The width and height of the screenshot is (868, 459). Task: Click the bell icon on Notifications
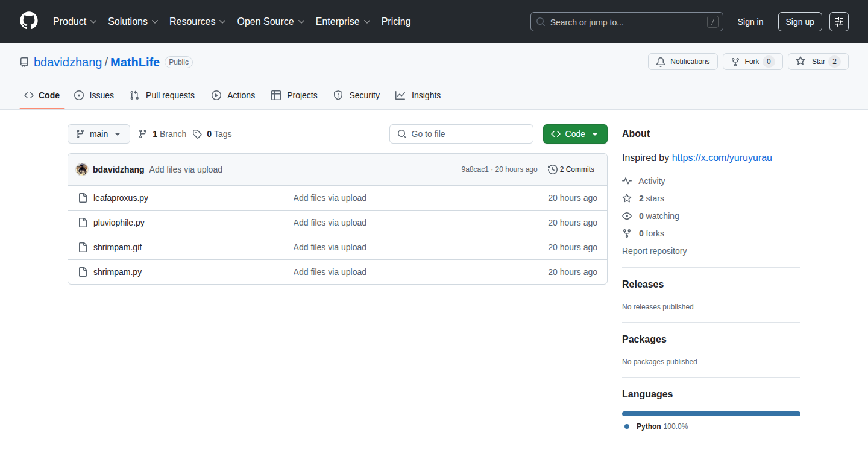(x=661, y=62)
